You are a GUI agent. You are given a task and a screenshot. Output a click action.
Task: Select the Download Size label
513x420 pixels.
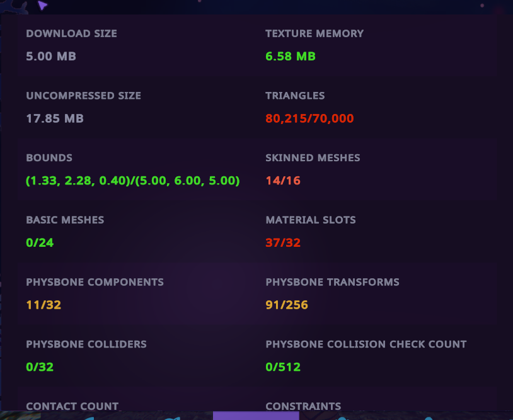[71, 33]
